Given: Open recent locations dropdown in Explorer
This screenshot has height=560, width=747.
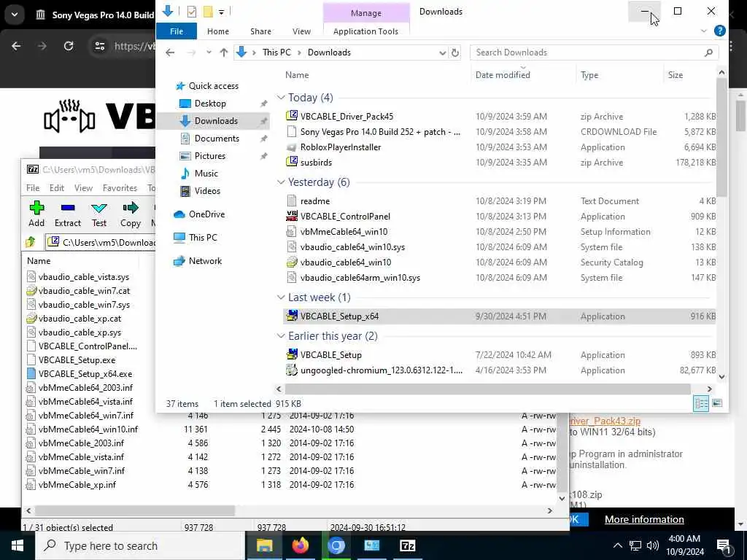Looking at the screenshot, I should (209, 52).
